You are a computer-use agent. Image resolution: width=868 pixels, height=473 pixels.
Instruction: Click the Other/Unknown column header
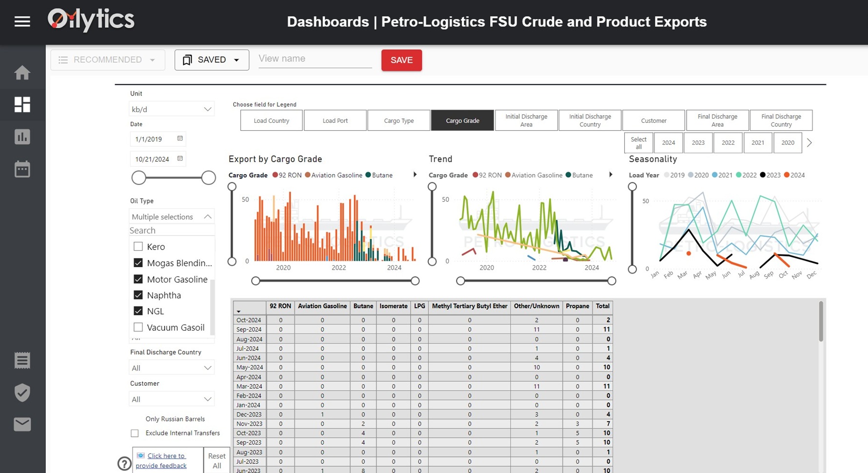tap(536, 306)
